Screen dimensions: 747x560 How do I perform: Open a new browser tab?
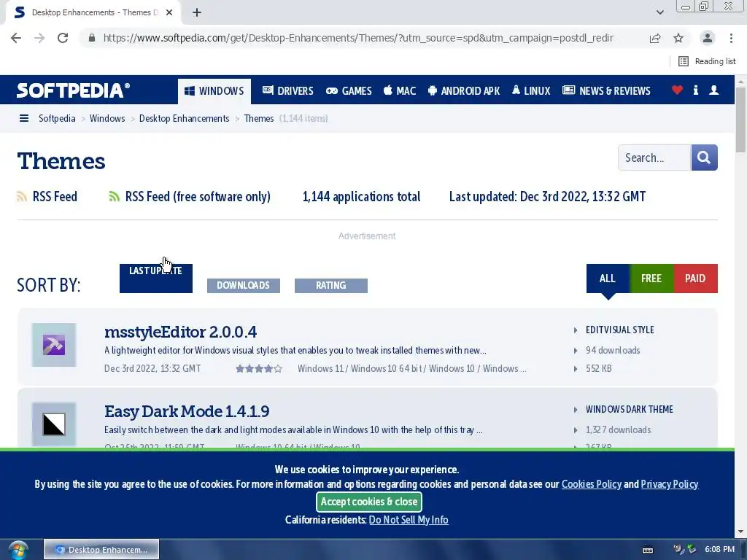(x=197, y=12)
